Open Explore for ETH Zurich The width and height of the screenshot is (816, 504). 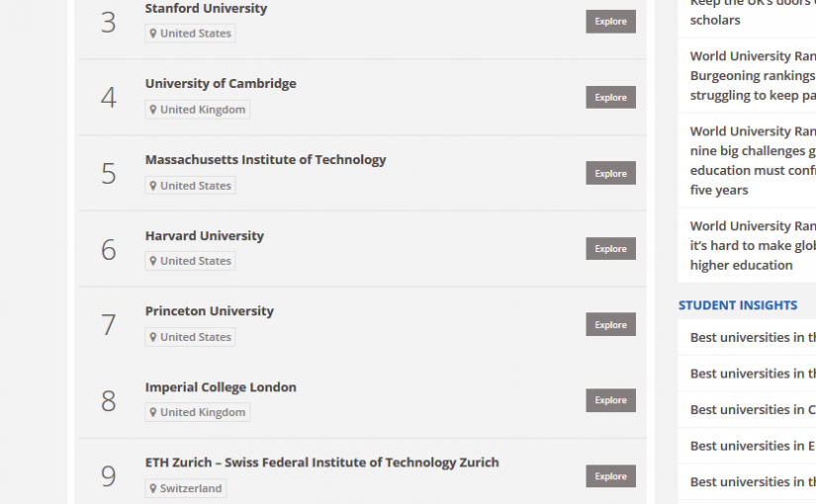610,476
